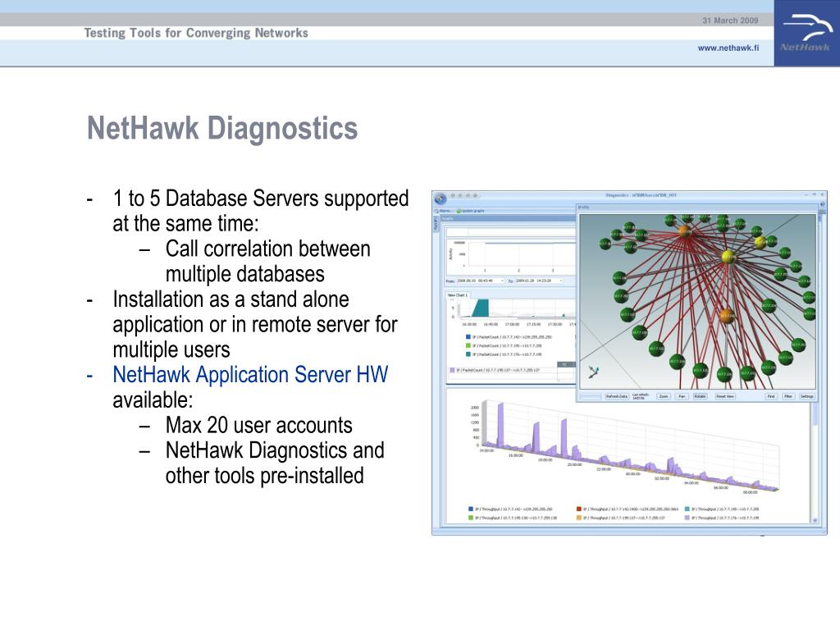Click the tallest purple spike in 3D chart
The height and width of the screenshot is (630, 840).
[501, 424]
